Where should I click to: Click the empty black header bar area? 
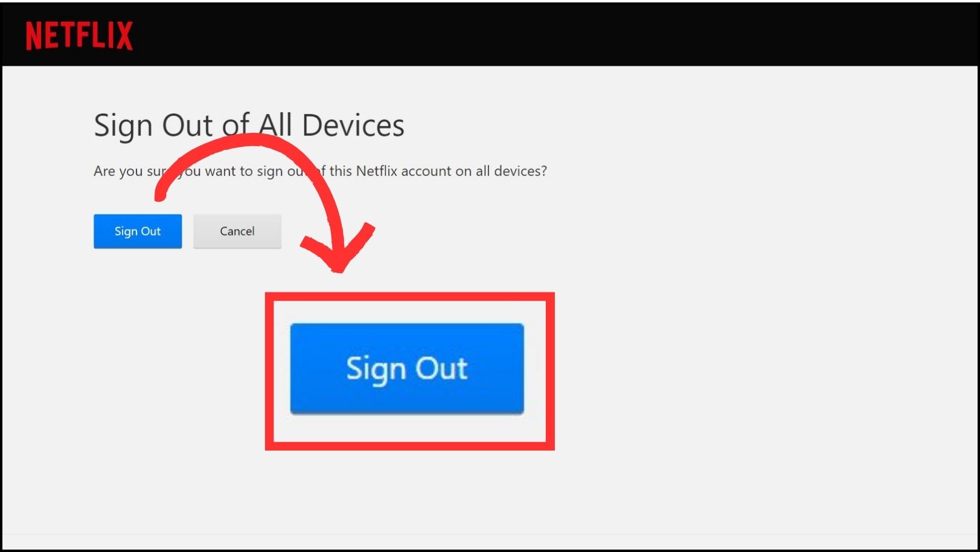coord(543,35)
